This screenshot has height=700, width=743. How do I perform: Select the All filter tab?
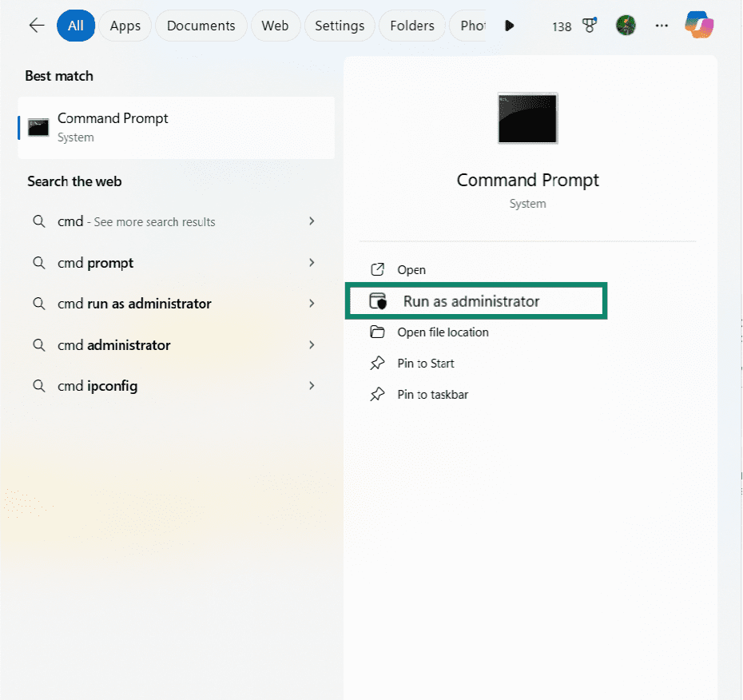point(76,26)
